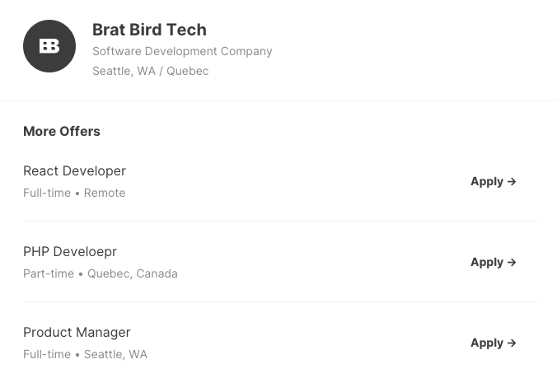This screenshot has width=557, height=392.
Task: Open the Product Manager job title
Action: click(77, 333)
